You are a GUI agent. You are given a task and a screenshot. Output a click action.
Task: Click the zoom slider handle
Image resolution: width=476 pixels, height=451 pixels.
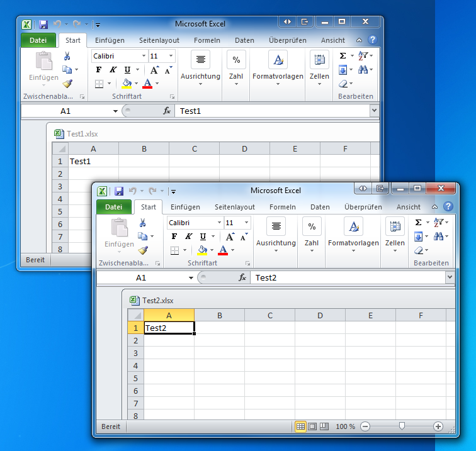coord(402,426)
